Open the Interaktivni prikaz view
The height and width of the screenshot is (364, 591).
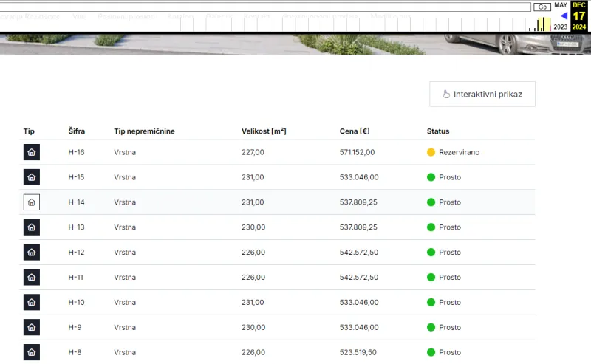482,95
